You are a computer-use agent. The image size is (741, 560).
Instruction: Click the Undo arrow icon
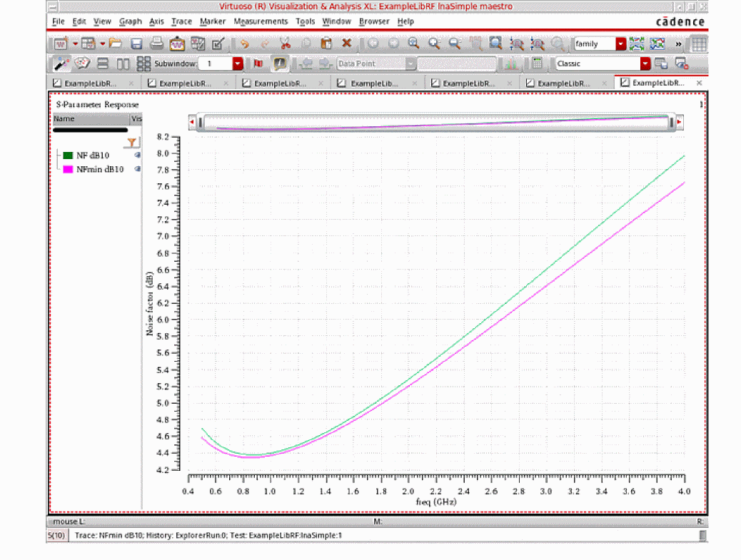point(245,44)
